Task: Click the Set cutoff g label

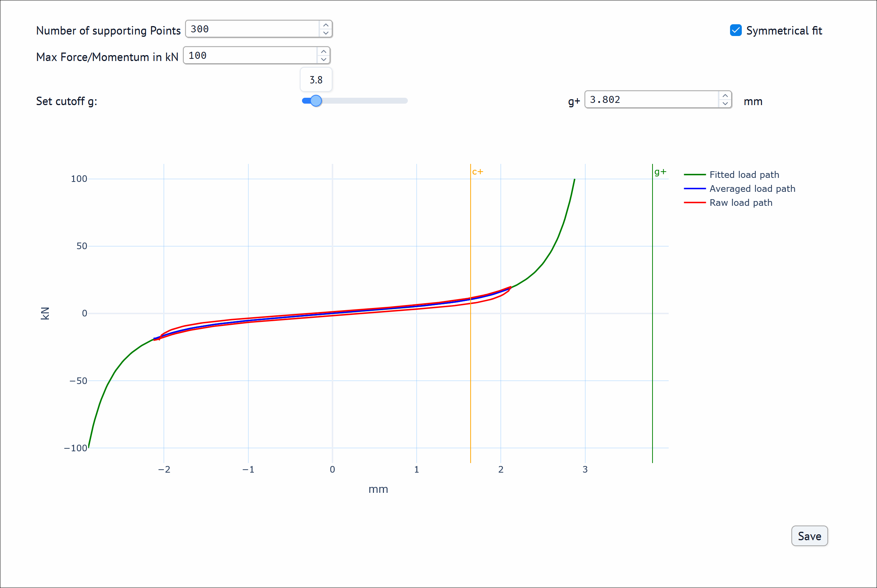Action: click(x=67, y=101)
